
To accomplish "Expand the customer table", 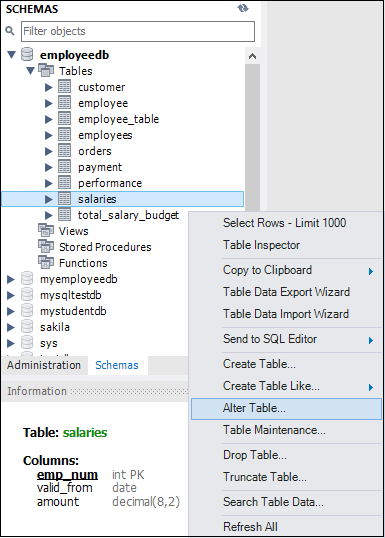I will click(x=49, y=87).
